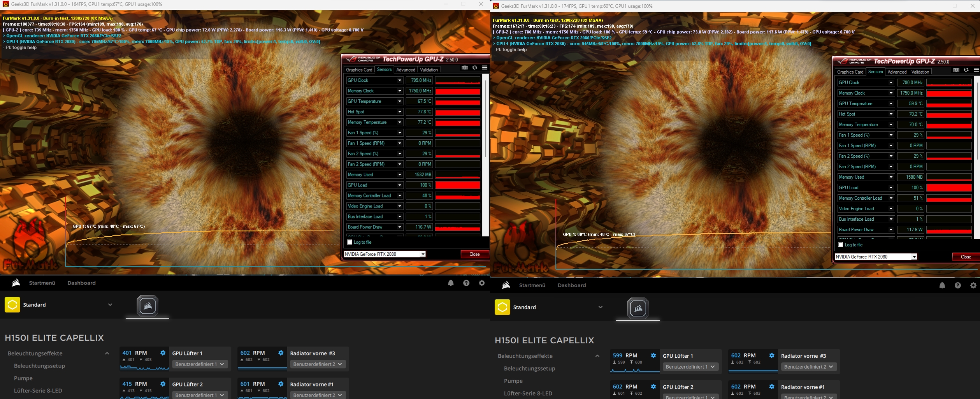Click the FurMark app icon in the 164FPS title bar
Screen dimensions: 980x399
coord(5,4)
